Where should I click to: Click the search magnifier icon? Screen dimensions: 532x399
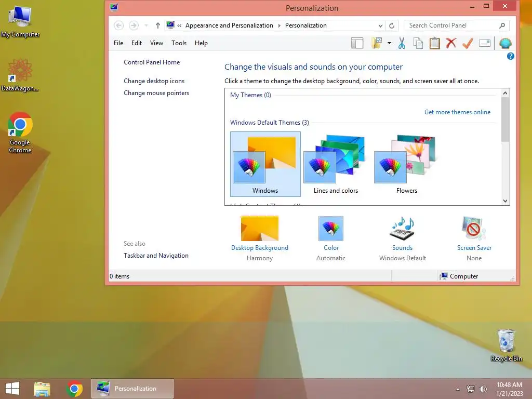[502, 25]
